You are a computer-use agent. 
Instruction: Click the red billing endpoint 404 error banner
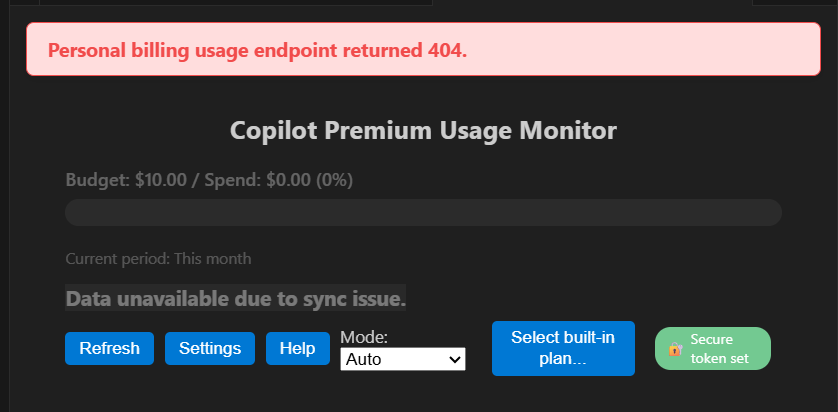[423, 49]
